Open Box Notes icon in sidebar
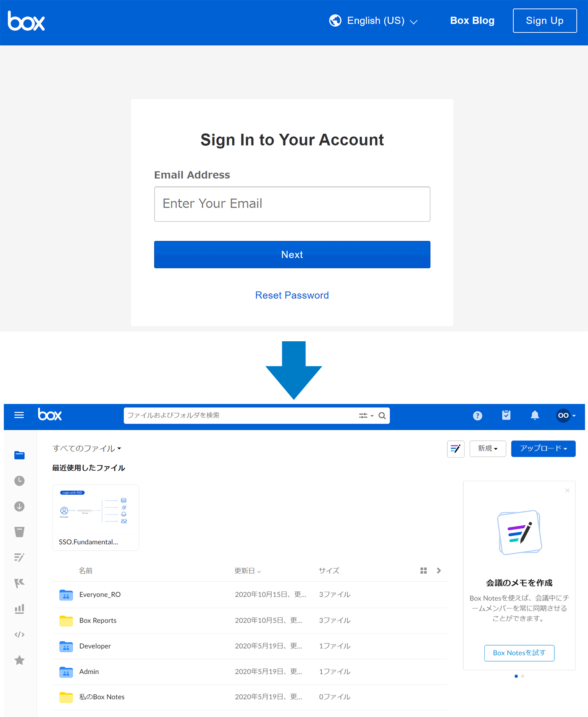 pos(19,558)
